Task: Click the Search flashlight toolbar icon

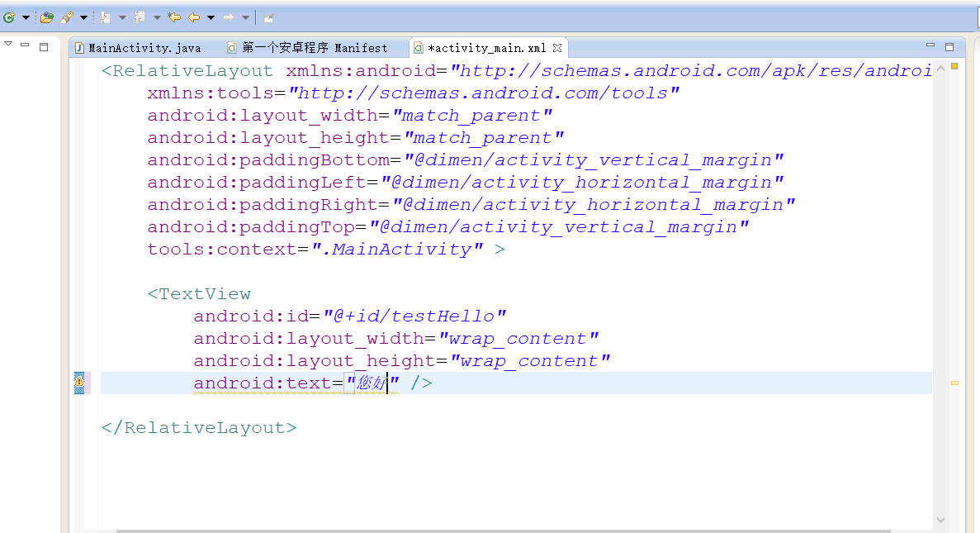Action: [67, 17]
